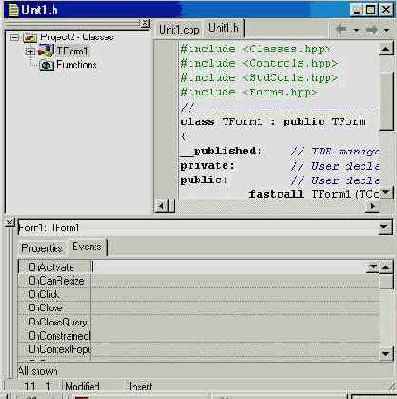
Task: Switch to the Properties tab
Action: (42, 248)
